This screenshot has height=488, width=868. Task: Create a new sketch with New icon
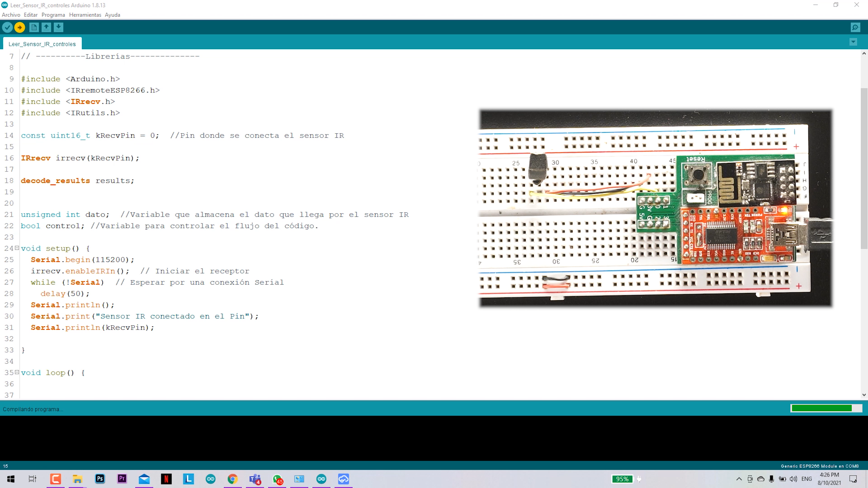pos(34,28)
